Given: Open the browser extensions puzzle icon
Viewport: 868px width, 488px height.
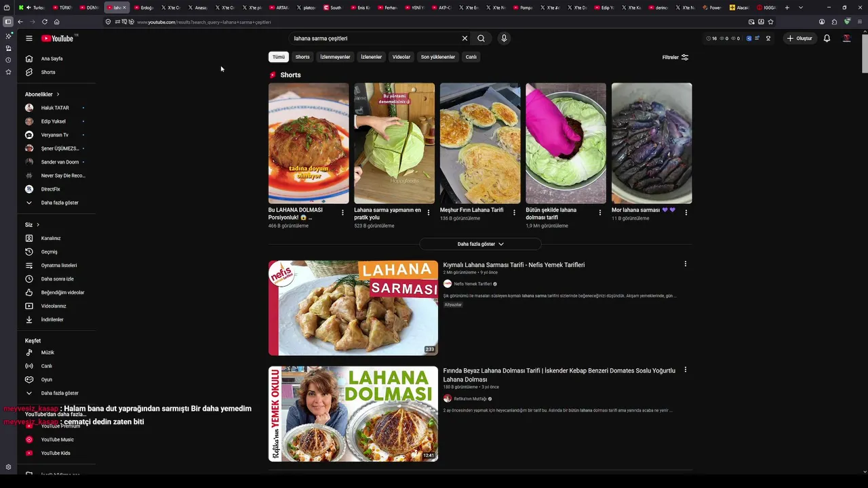Looking at the screenshot, I should (x=834, y=22).
